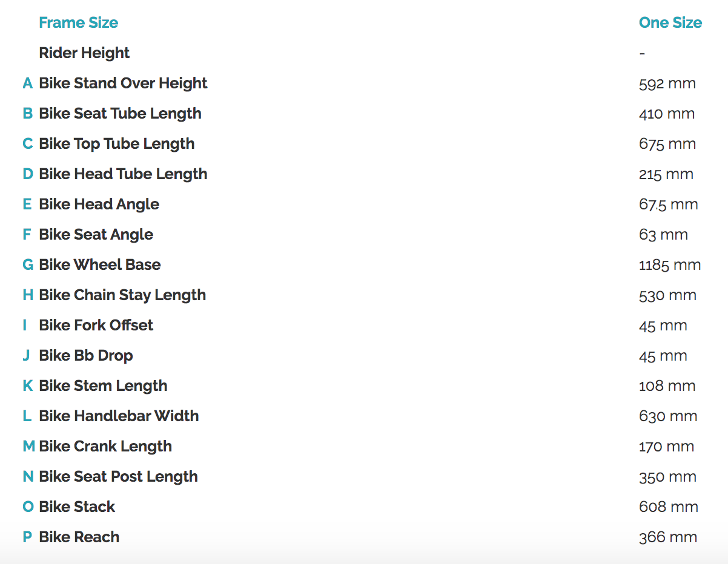This screenshot has width=728, height=564.
Task: Click the 1185 mm wheel base value
Action: 669,265
